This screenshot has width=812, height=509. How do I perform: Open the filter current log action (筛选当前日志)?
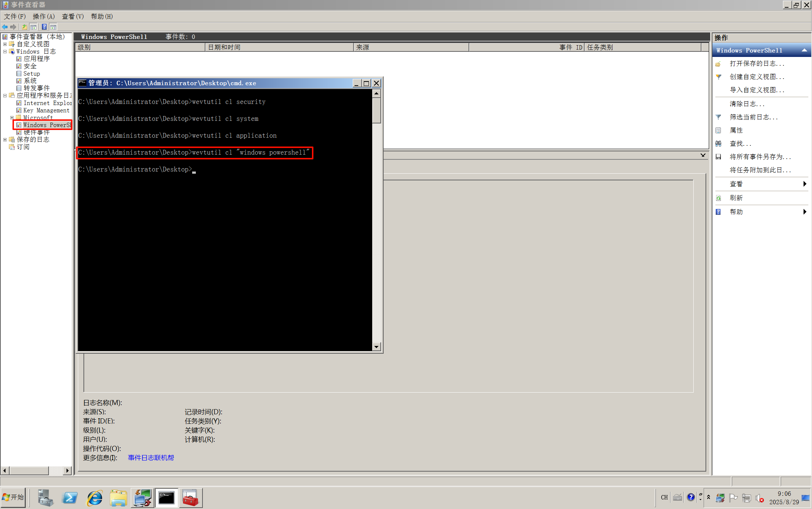tap(753, 117)
